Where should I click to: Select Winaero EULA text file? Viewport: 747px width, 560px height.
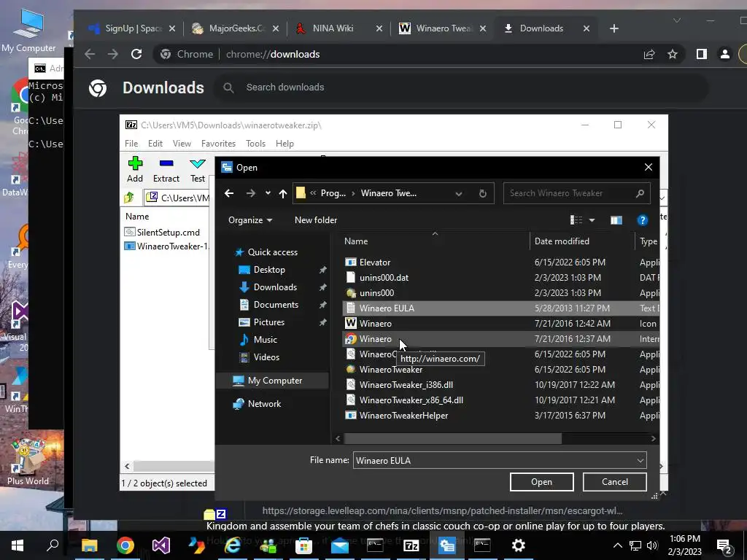tap(387, 308)
